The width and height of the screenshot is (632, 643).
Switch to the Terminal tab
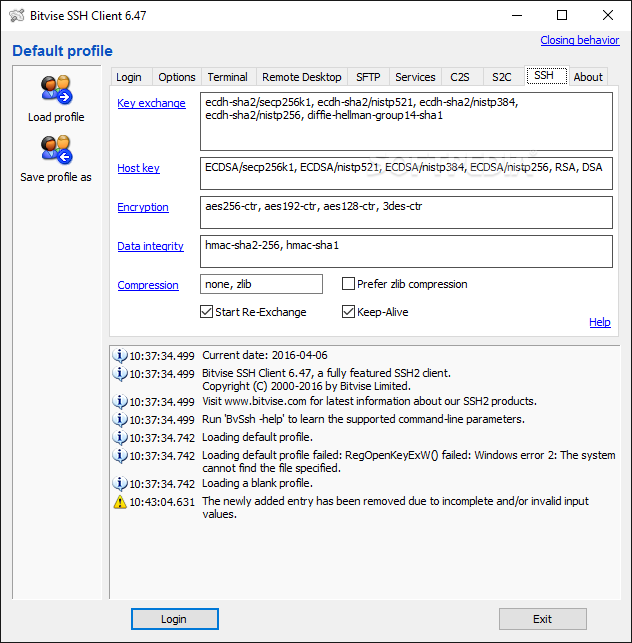coord(228,77)
